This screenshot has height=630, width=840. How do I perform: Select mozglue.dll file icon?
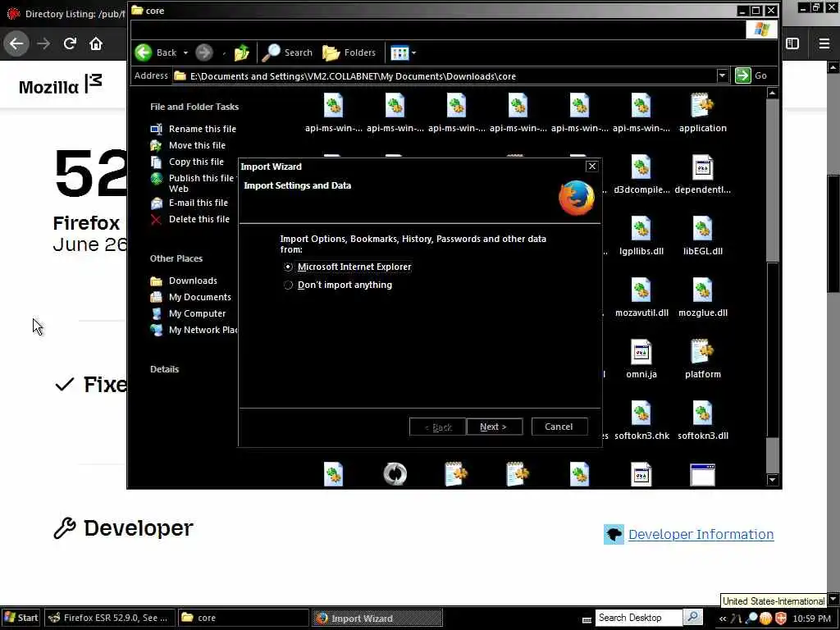click(702, 291)
